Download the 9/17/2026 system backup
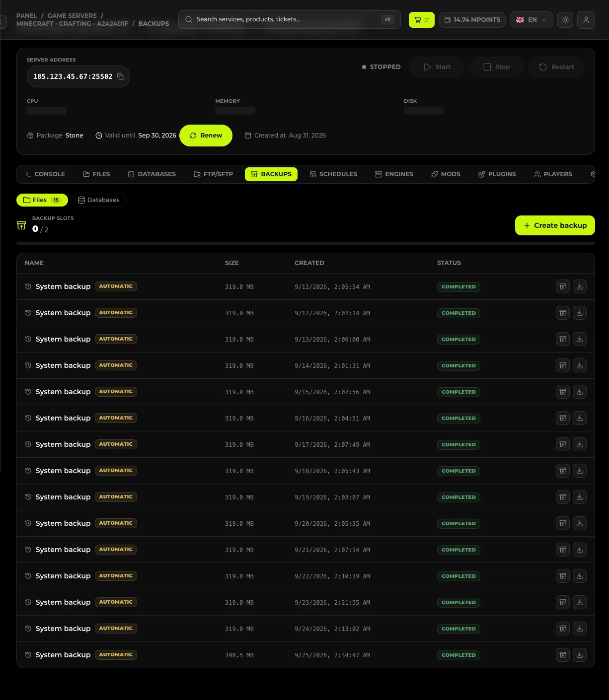 point(580,444)
